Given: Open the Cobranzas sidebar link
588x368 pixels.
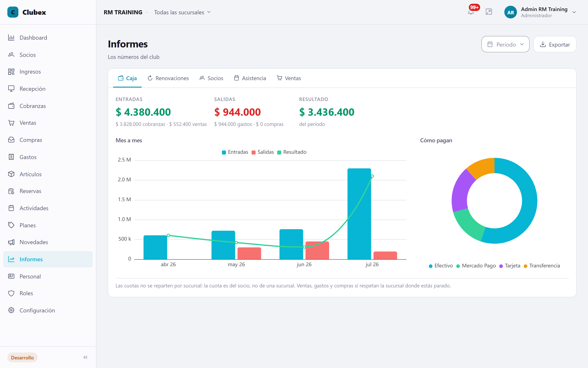Looking at the screenshot, I should pyautogui.click(x=48, y=106).
